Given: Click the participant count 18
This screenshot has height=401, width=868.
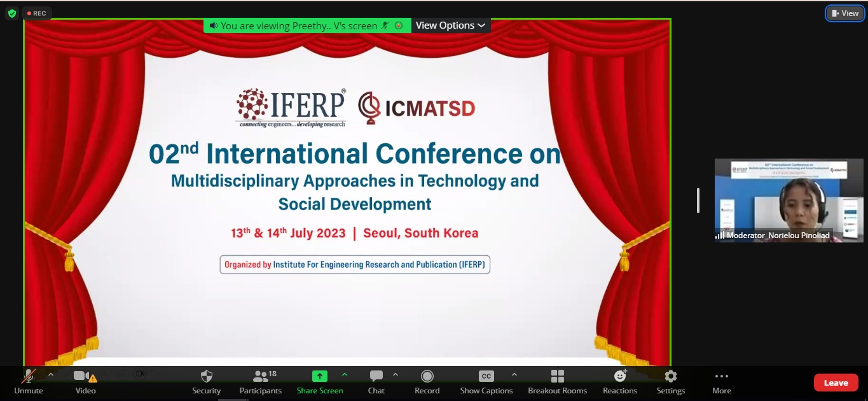Looking at the screenshot, I should [x=272, y=374].
